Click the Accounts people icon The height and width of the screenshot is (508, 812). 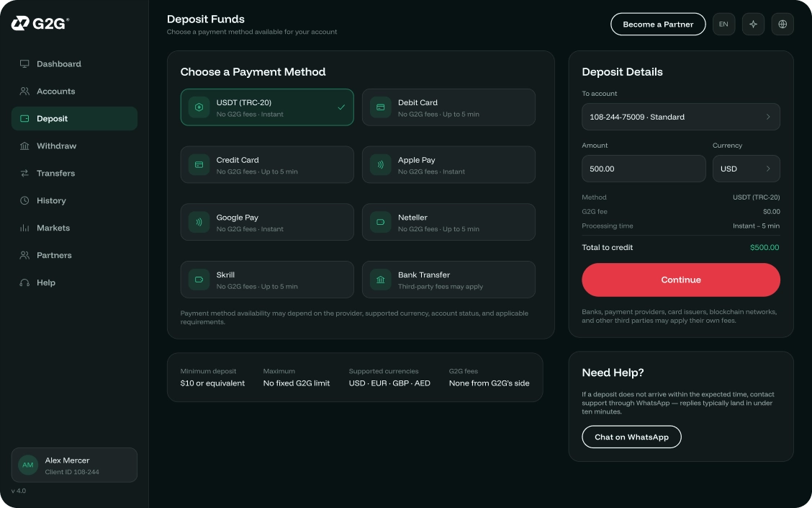click(x=24, y=92)
